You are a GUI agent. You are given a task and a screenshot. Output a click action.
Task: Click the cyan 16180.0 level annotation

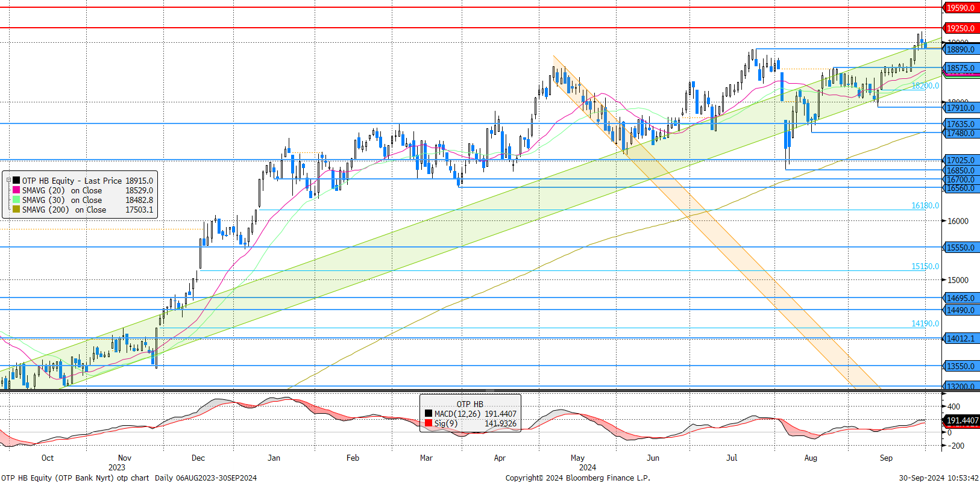(925, 205)
